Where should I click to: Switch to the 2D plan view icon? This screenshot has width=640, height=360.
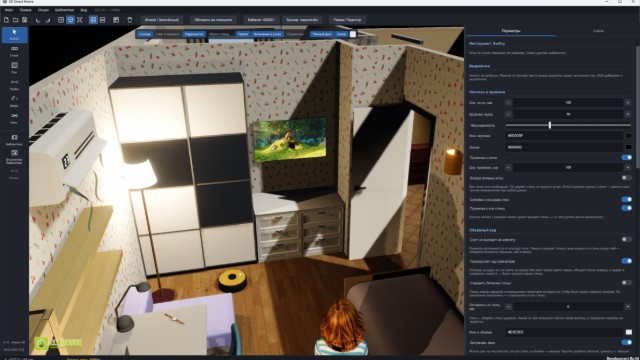click(x=61, y=20)
